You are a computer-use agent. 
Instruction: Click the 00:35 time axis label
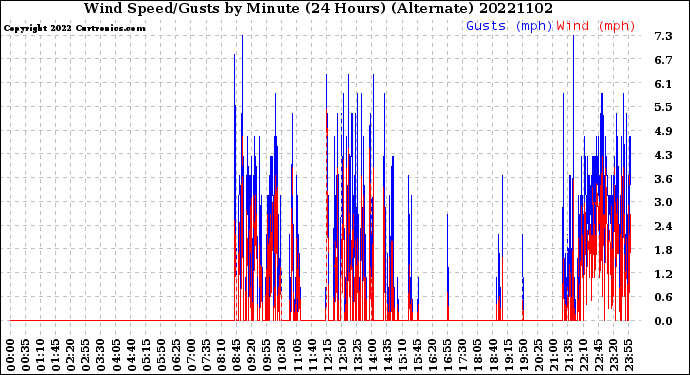tap(26, 355)
